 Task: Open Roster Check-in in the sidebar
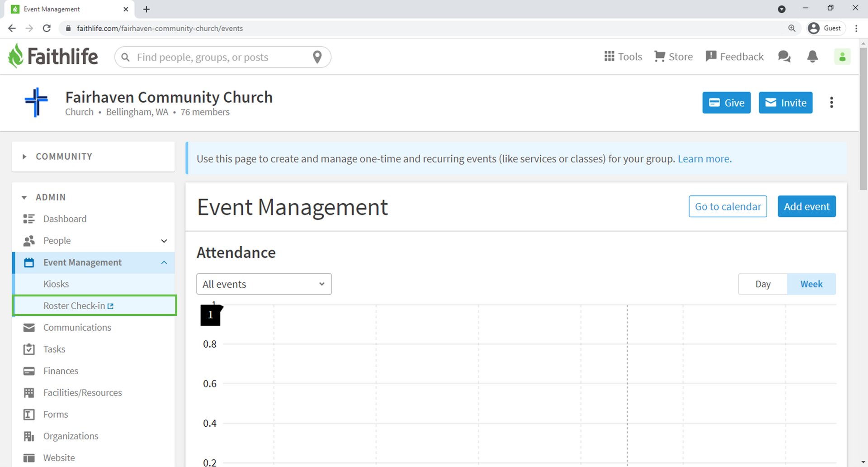coord(94,306)
